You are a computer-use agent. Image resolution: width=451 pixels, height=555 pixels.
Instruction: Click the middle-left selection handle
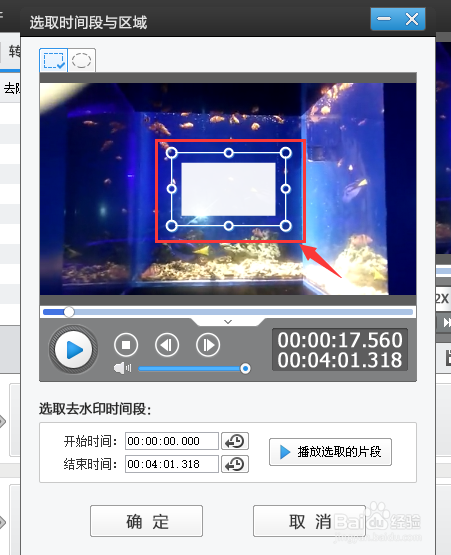172,189
